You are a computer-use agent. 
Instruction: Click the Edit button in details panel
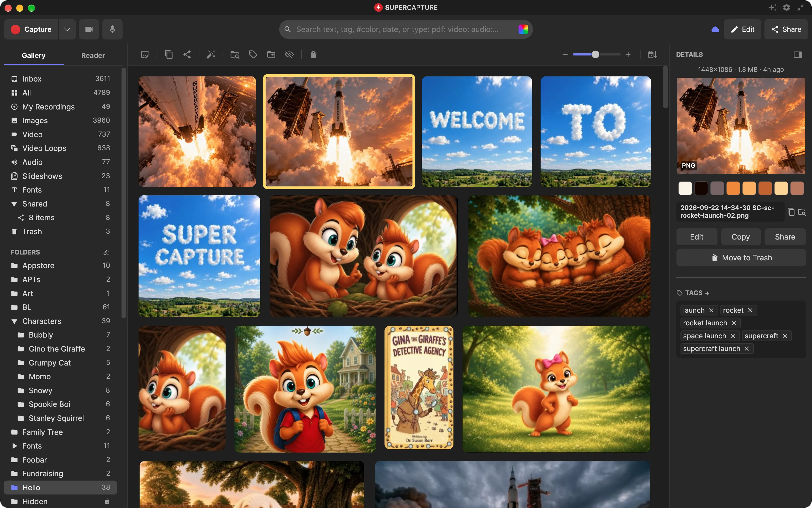697,237
